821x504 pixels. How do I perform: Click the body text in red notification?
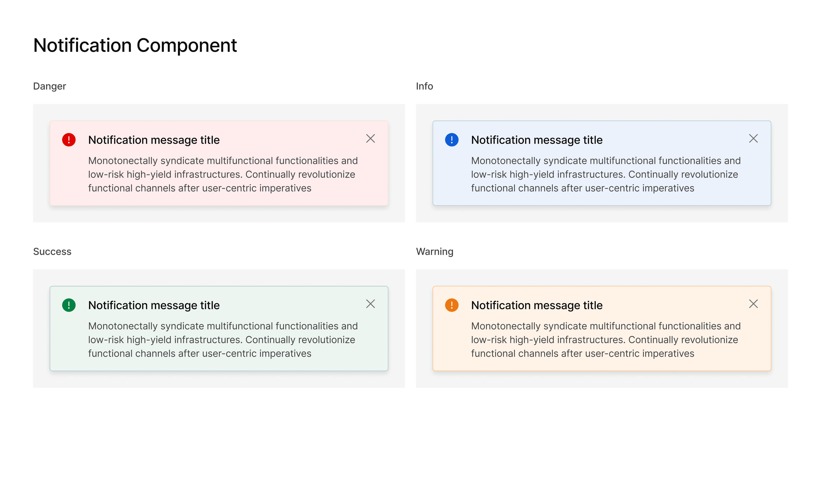click(223, 174)
